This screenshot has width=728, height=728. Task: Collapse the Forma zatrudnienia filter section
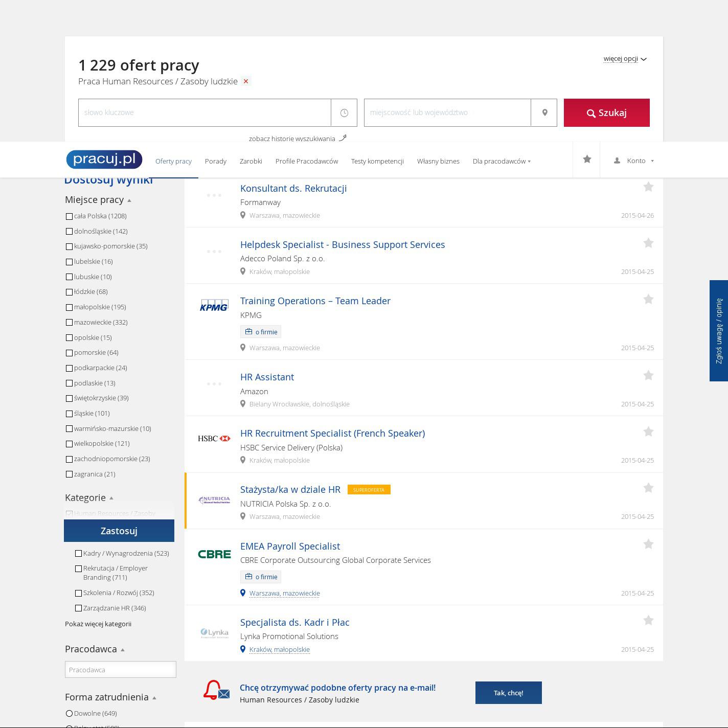click(x=110, y=697)
